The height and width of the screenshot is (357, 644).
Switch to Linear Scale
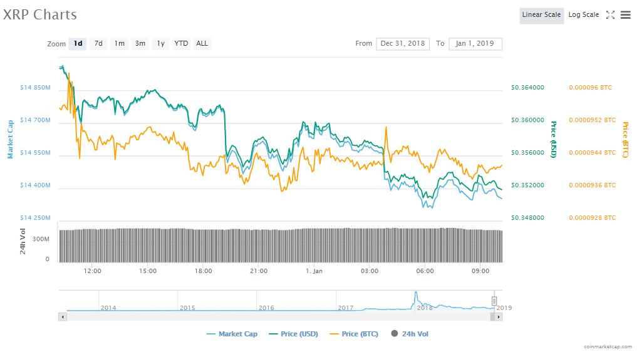coord(541,15)
